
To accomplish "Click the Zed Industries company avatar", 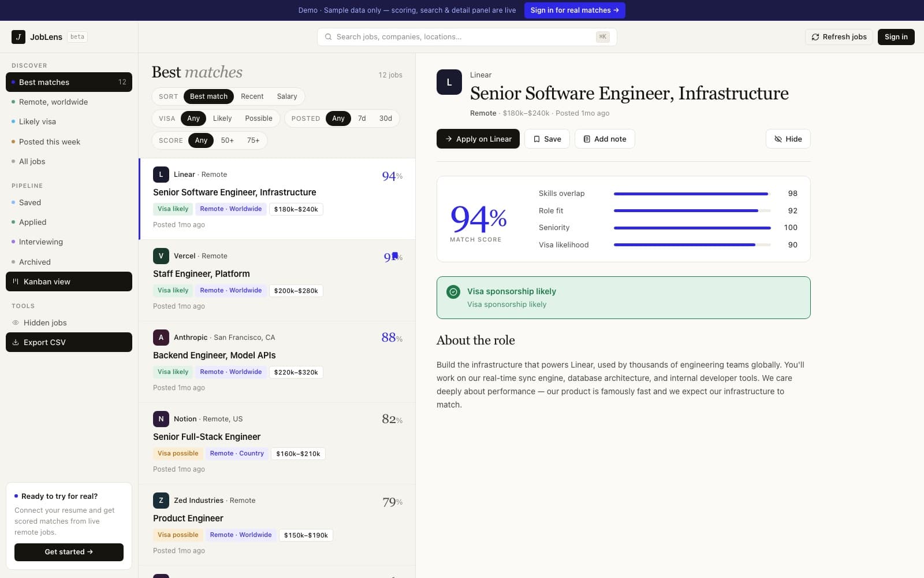I will coord(161,500).
